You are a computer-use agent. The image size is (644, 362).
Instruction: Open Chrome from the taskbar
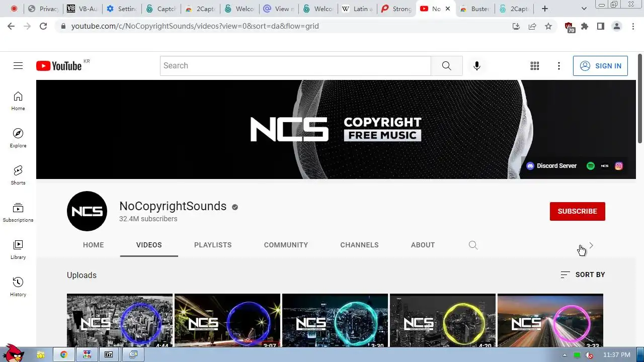point(64,354)
